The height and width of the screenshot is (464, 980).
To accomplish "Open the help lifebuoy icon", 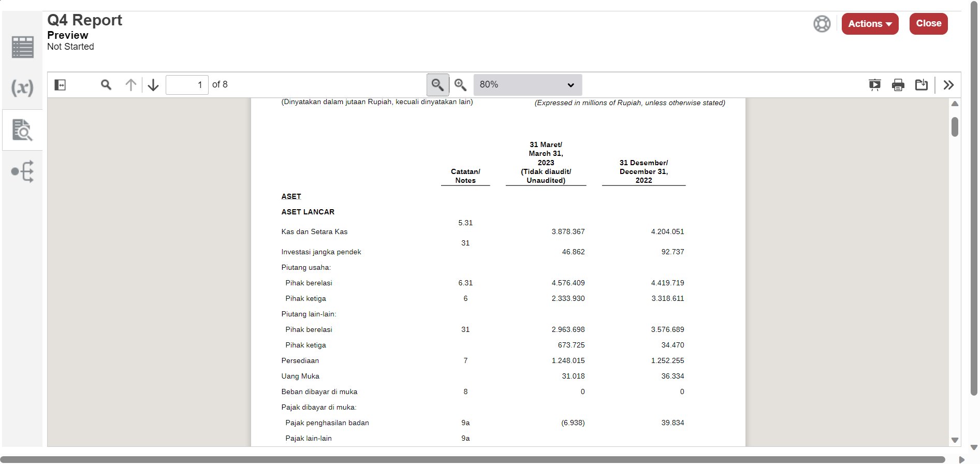I will coord(822,24).
